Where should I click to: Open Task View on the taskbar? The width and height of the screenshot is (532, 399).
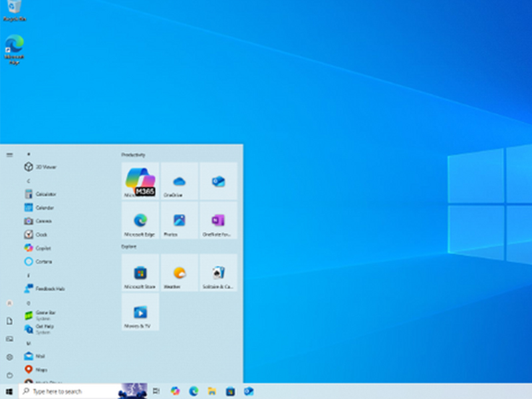pyautogui.click(x=156, y=391)
